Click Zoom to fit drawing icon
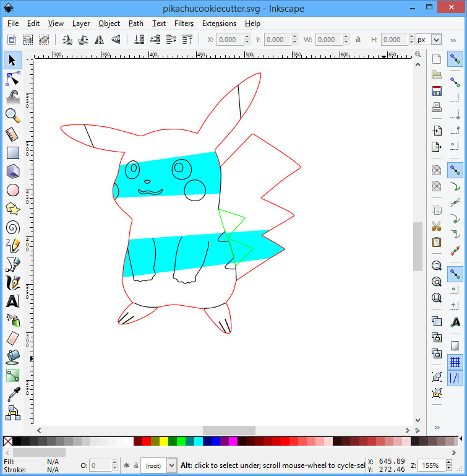Screen dimensions: 467x476 click(436, 282)
